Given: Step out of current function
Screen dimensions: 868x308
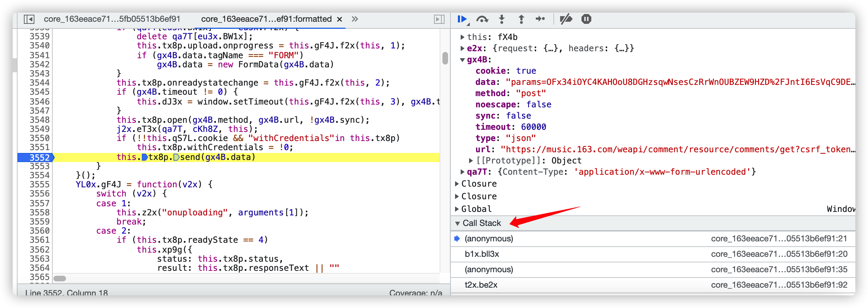Looking at the screenshot, I should click(521, 19).
